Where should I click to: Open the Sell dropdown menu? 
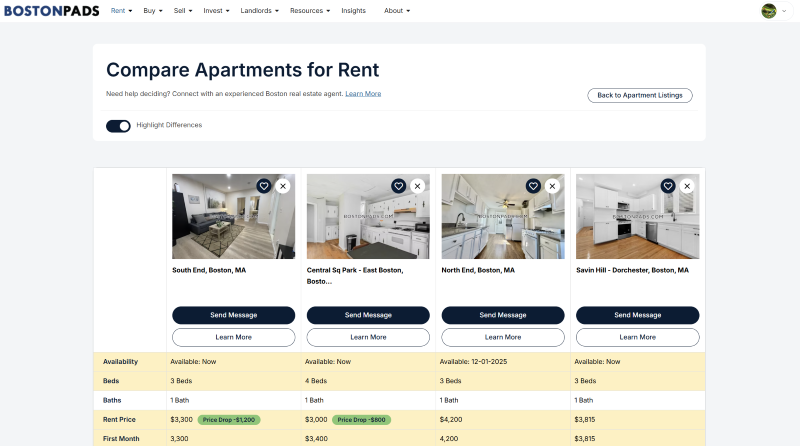[x=183, y=11]
